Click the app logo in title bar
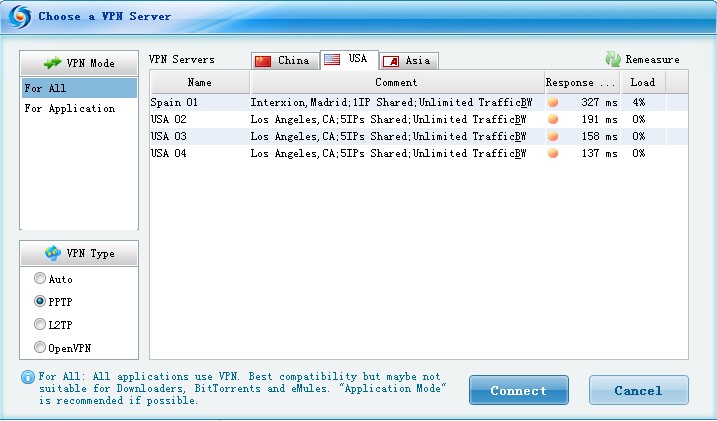 click(20, 17)
